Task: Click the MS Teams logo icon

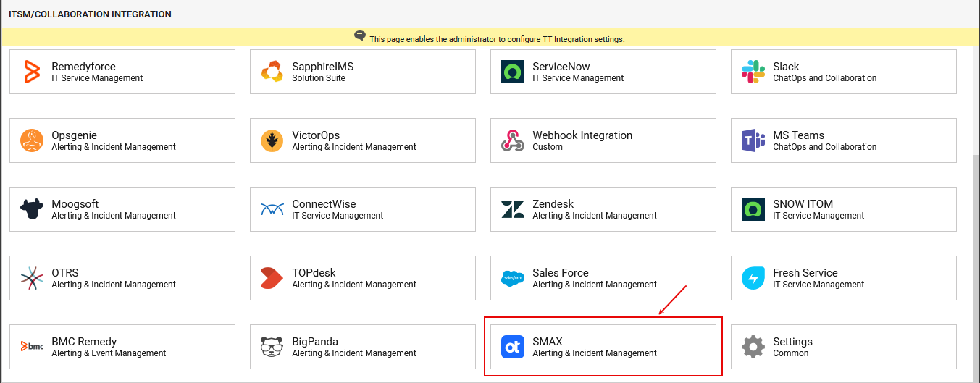Action: coord(753,140)
